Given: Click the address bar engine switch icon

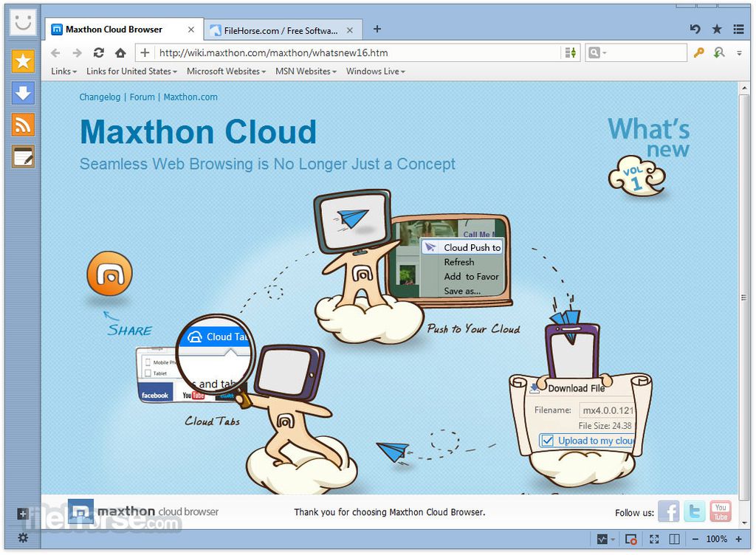Looking at the screenshot, I should coord(571,52).
